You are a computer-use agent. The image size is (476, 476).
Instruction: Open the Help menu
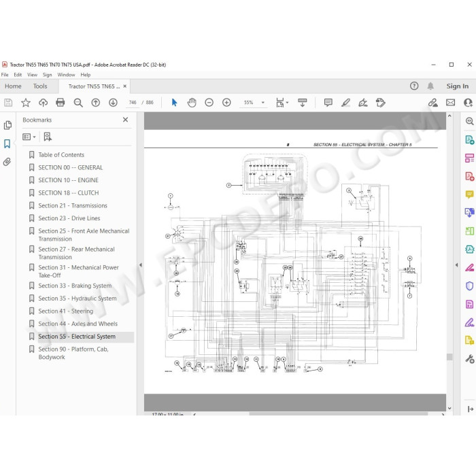[85, 75]
